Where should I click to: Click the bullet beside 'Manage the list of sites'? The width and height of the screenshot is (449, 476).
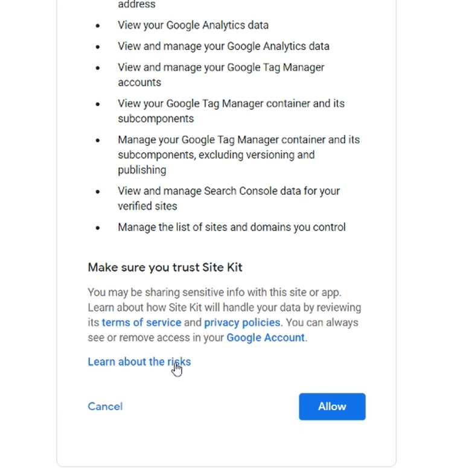98,228
